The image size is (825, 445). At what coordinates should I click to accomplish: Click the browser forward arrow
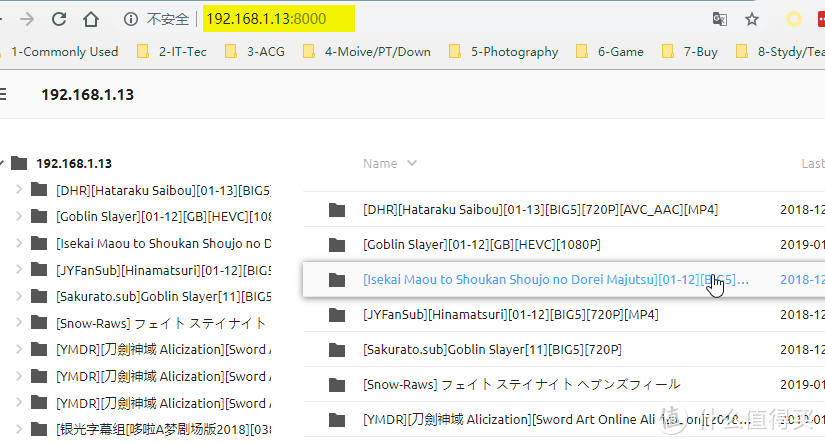tap(26, 19)
